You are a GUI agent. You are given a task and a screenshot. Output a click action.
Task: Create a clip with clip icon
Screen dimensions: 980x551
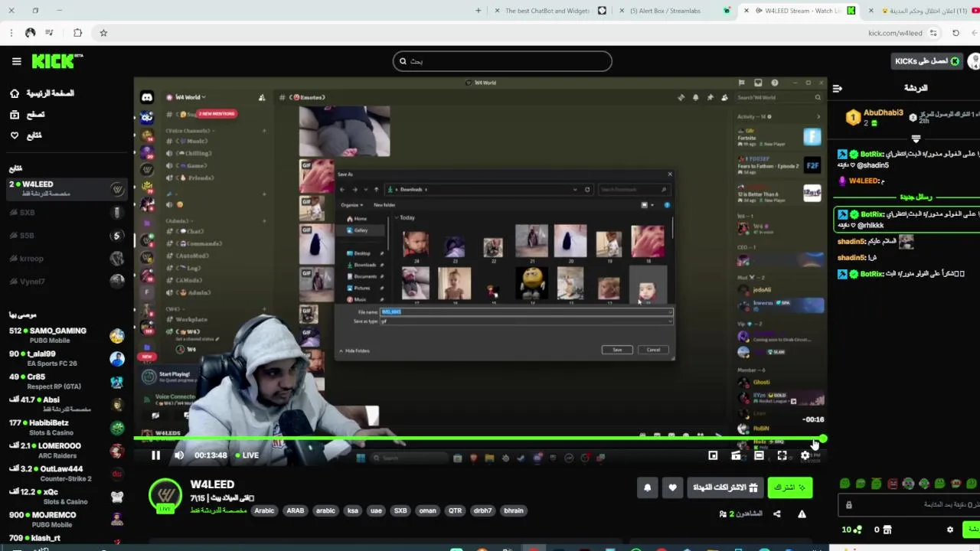click(x=736, y=455)
